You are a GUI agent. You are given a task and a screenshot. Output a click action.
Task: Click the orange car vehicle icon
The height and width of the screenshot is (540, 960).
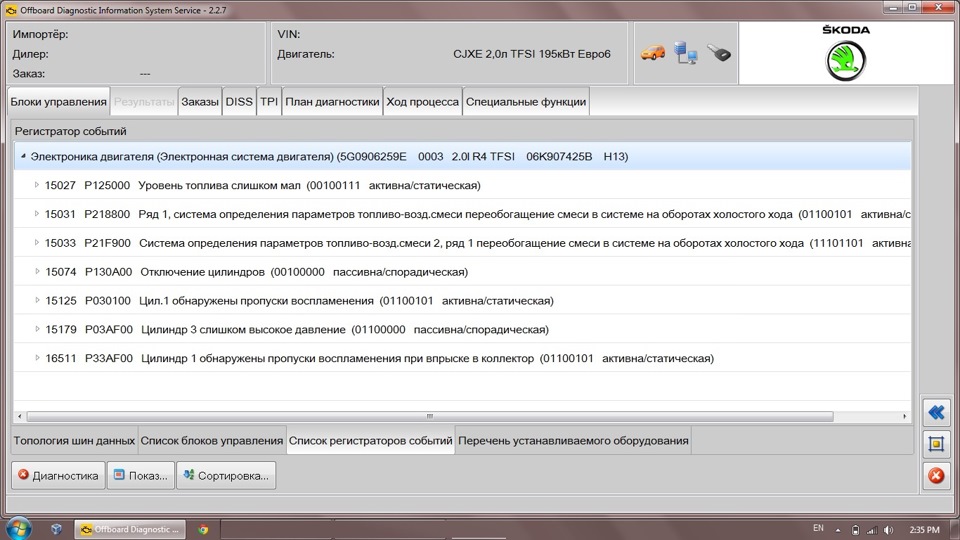[653, 53]
